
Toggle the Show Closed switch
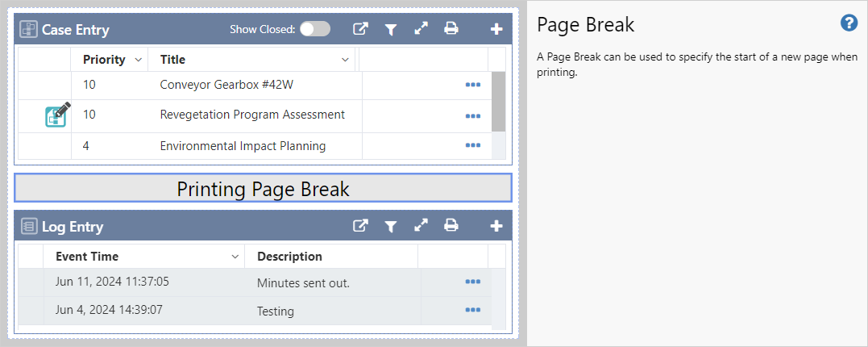pyautogui.click(x=314, y=29)
